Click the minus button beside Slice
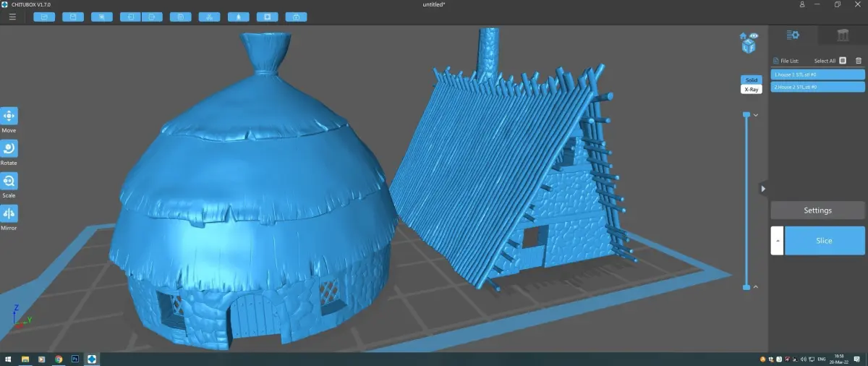The image size is (868, 366). coord(777,240)
